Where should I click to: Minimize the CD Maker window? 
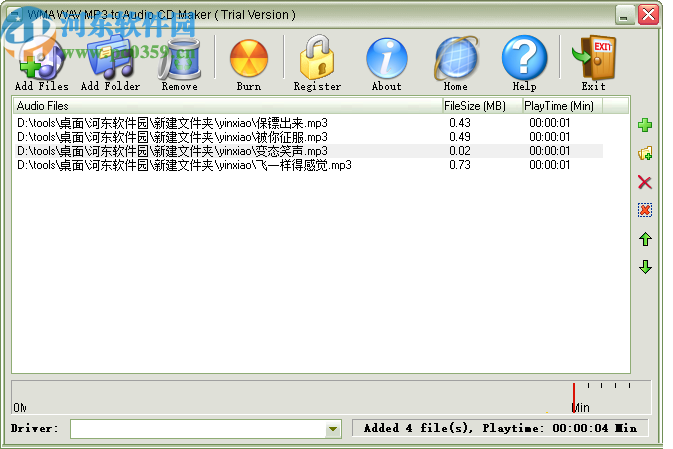(624, 15)
